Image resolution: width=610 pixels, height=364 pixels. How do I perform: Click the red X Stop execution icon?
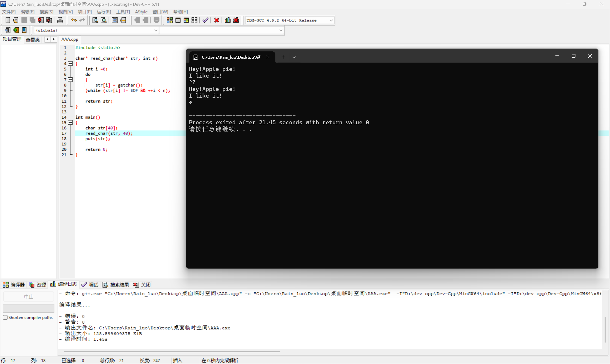217,20
